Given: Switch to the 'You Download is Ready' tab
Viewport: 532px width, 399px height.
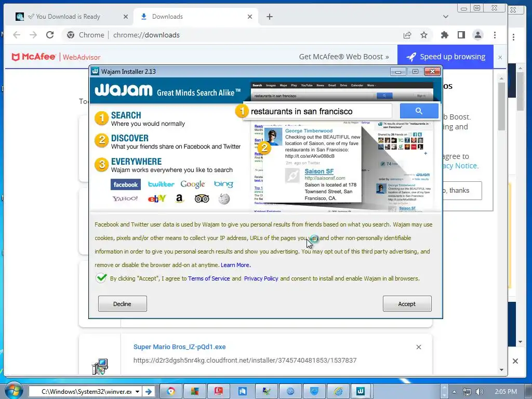Looking at the screenshot, I should [68, 16].
